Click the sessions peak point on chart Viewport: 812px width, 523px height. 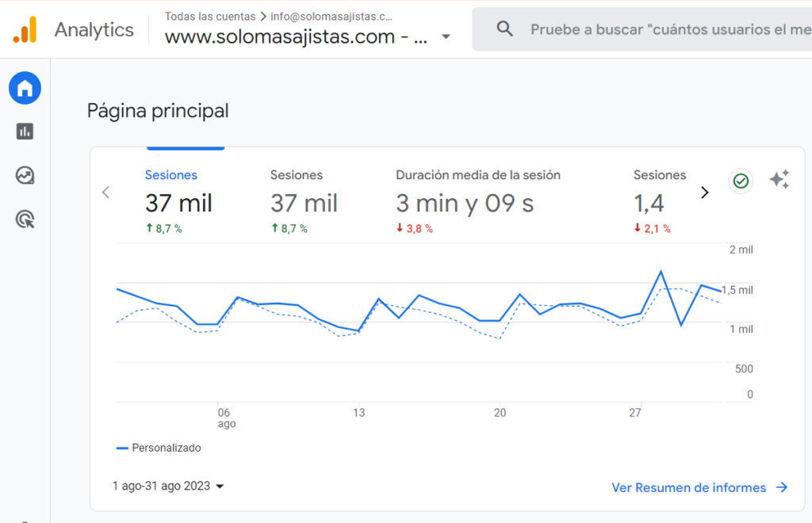661,271
